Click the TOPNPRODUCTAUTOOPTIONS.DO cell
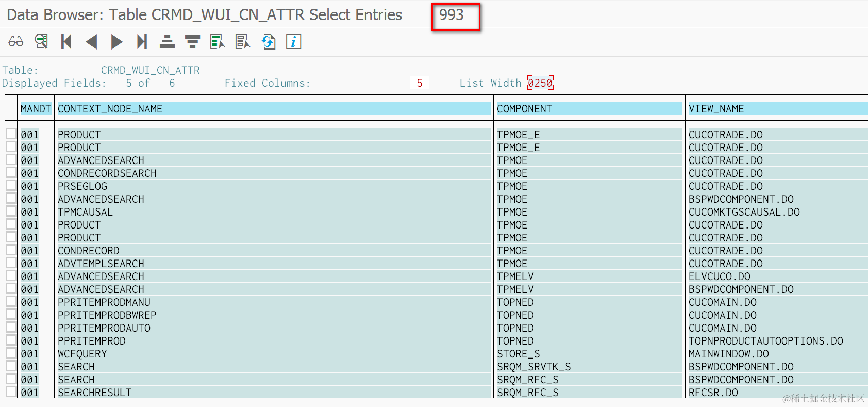Screen dimensions: 868x407 pos(778,341)
